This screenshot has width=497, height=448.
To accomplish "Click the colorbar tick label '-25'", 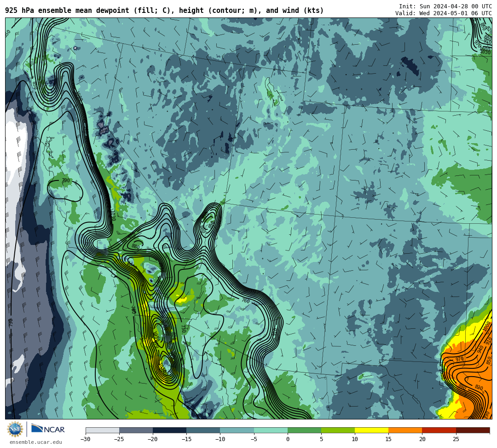I will click(x=119, y=439).
